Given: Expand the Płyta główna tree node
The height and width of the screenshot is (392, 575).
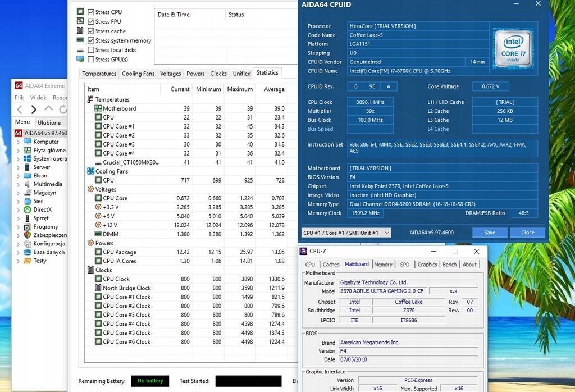Looking at the screenshot, I should 18,151.
